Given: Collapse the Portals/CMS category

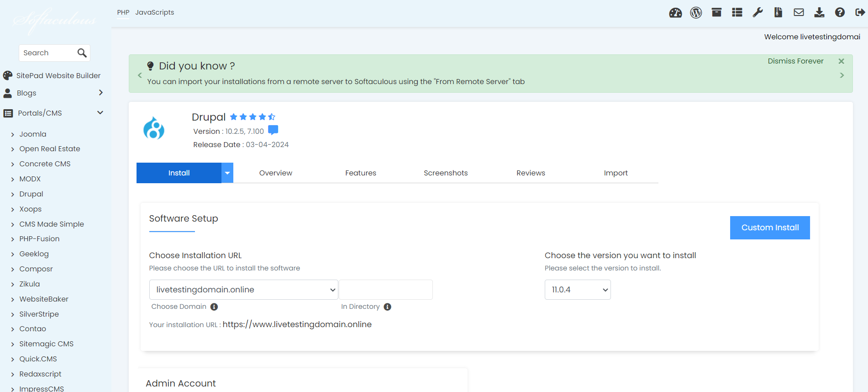Looking at the screenshot, I should [100, 112].
